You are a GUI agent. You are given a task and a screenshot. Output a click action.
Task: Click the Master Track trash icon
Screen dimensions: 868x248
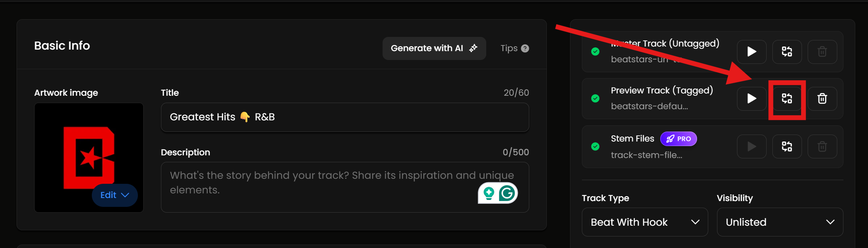(x=822, y=52)
